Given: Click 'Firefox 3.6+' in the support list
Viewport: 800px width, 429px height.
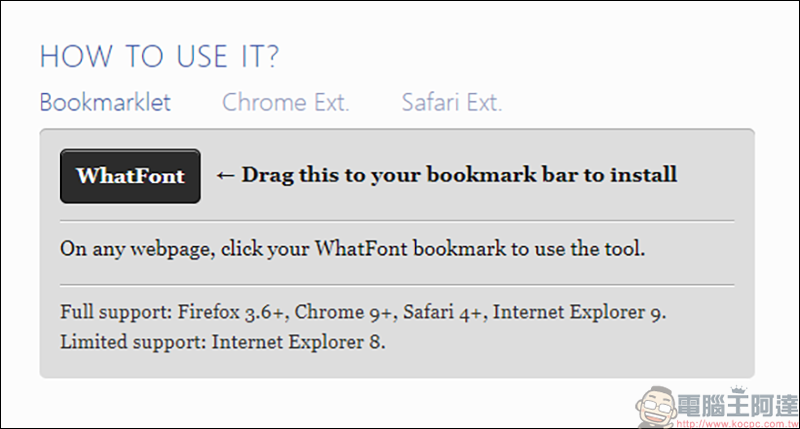Looking at the screenshot, I should 233,312.
